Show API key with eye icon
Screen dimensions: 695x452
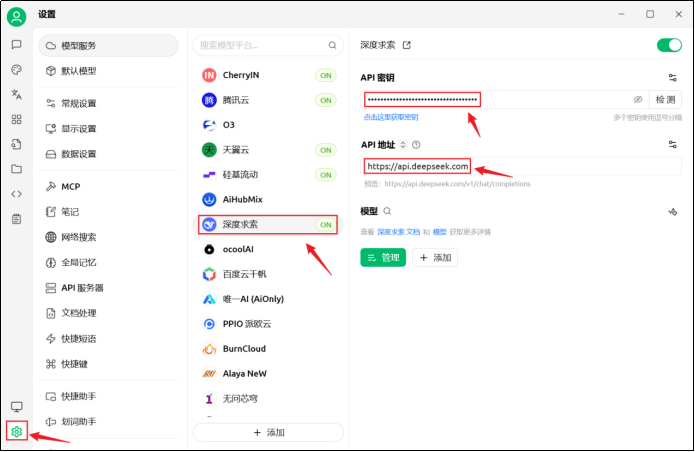pos(638,99)
